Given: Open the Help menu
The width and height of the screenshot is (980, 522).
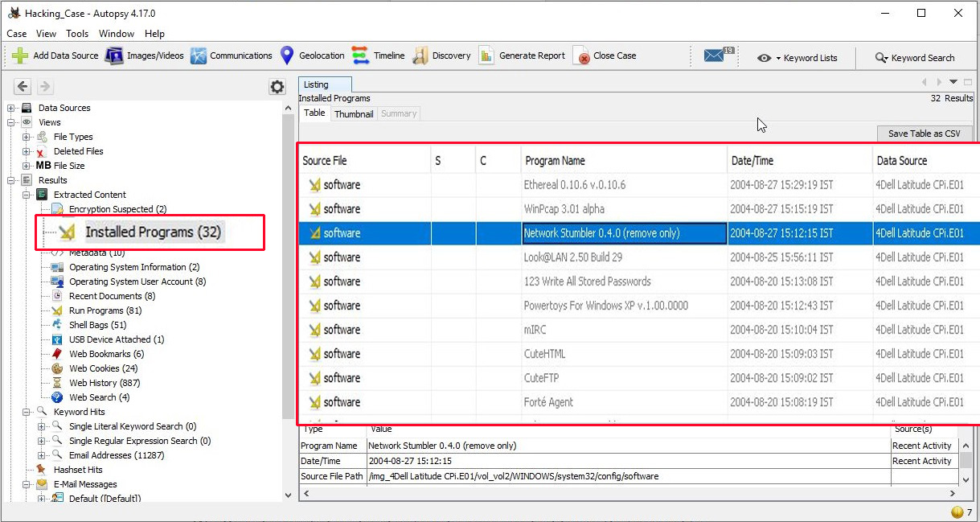Looking at the screenshot, I should [x=155, y=34].
